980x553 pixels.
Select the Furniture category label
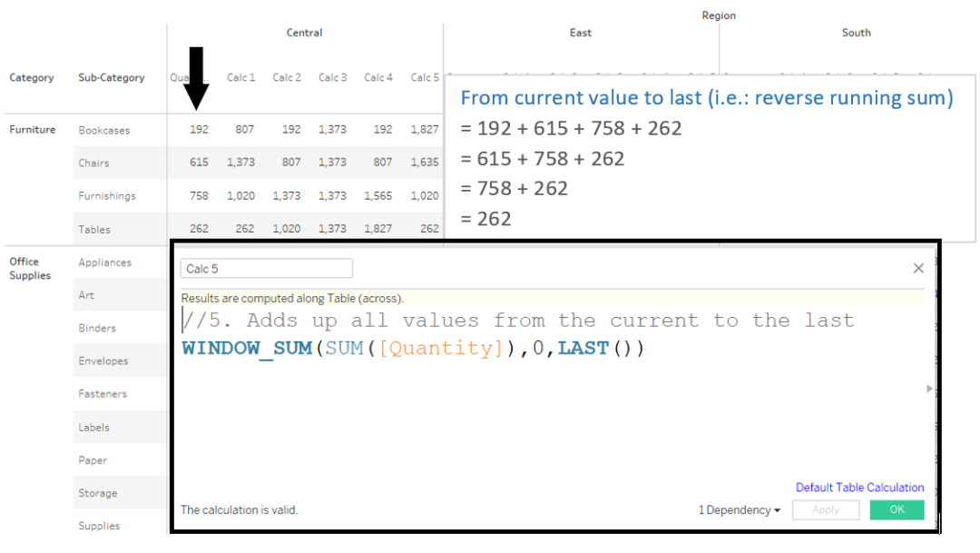[33, 129]
